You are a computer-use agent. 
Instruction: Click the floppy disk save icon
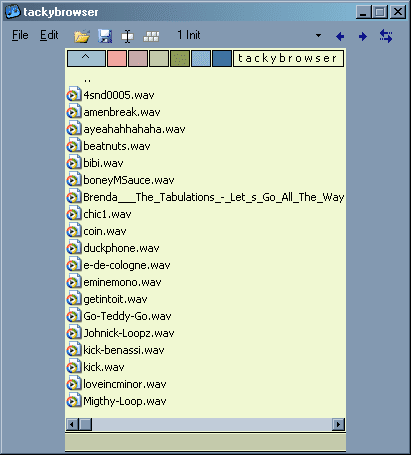pos(105,36)
